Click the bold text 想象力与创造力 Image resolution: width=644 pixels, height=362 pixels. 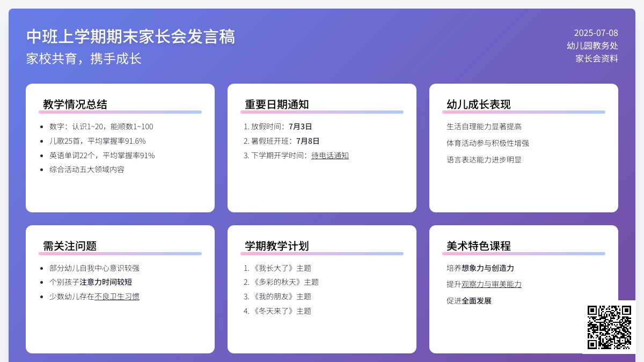tap(488, 268)
